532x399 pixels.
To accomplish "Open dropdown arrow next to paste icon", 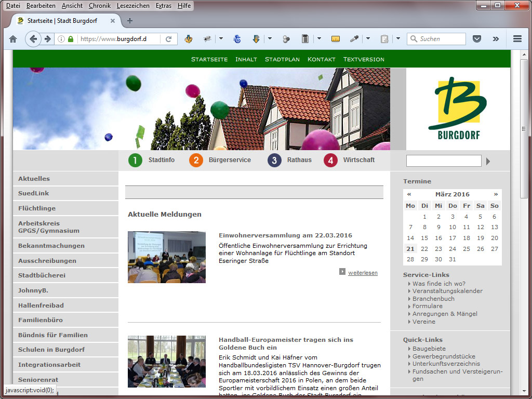I will [x=398, y=38].
